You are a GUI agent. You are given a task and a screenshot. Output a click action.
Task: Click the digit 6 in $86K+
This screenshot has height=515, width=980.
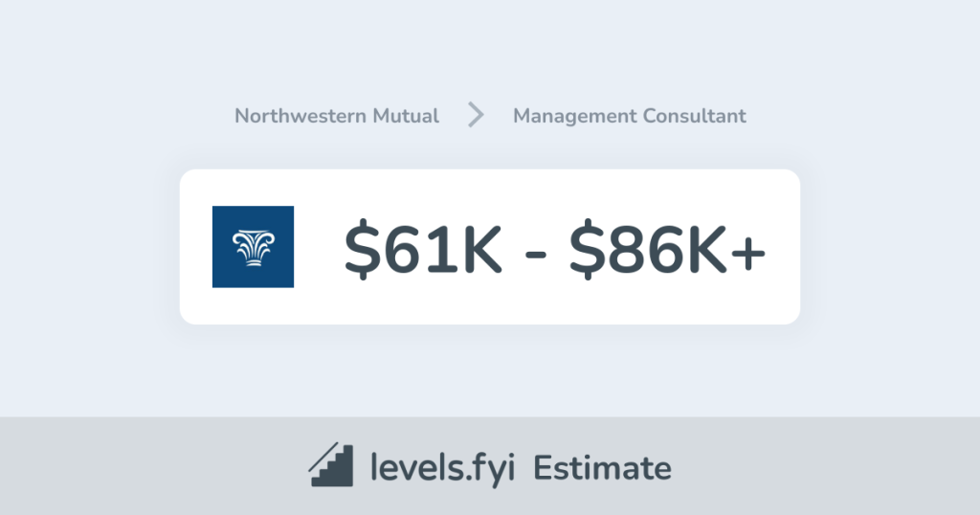pyautogui.click(x=666, y=249)
